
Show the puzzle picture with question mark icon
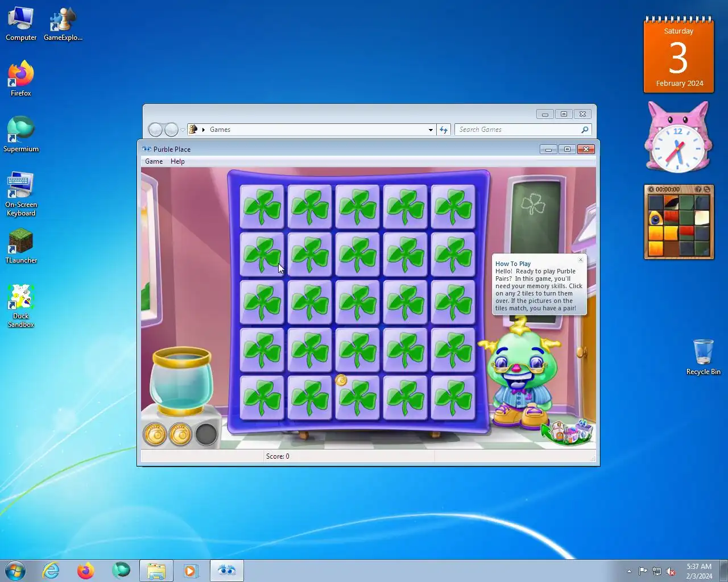point(697,189)
